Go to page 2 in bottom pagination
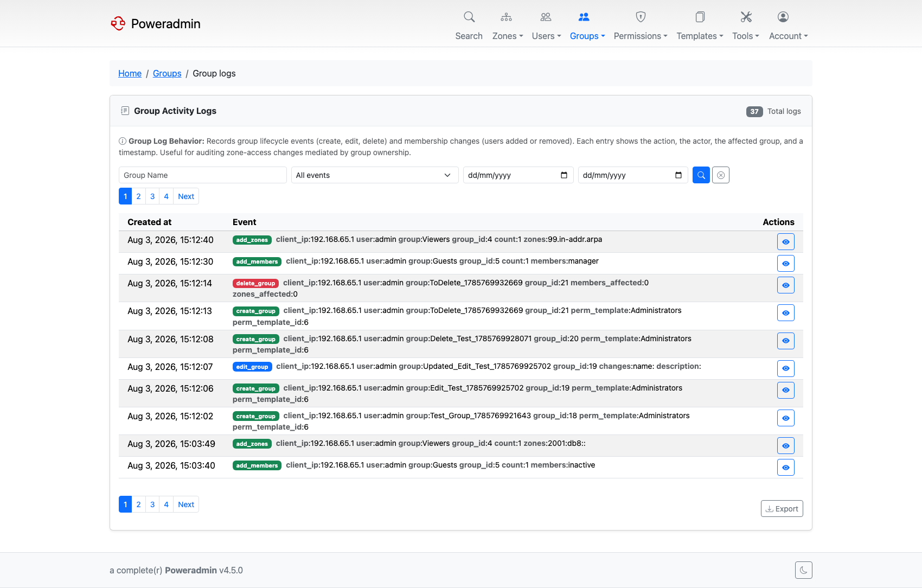The width and height of the screenshot is (922, 588). pyautogui.click(x=139, y=504)
